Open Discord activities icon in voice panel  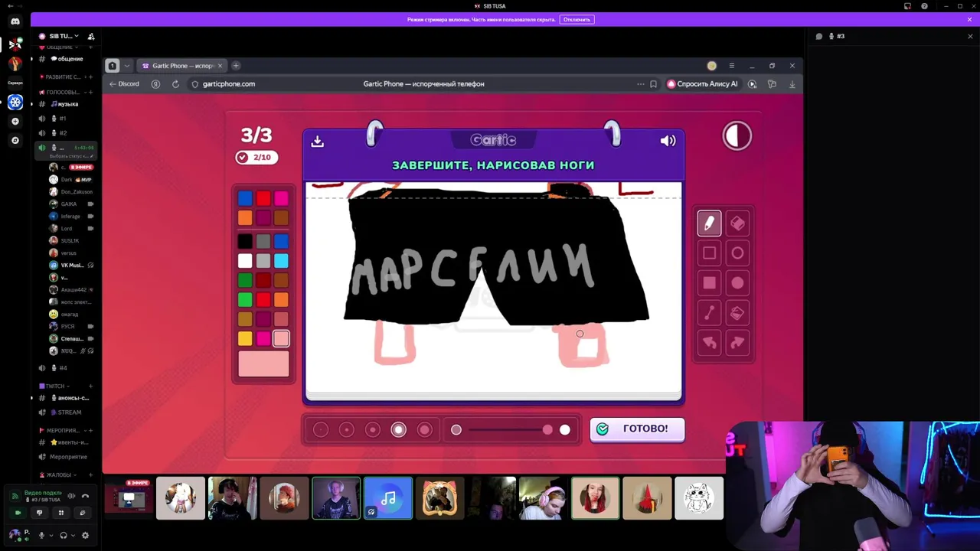[x=61, y=513]
